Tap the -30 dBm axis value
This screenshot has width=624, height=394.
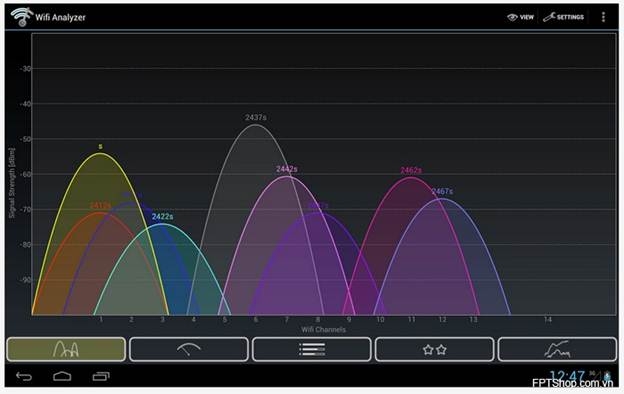(x=25, y=68)
